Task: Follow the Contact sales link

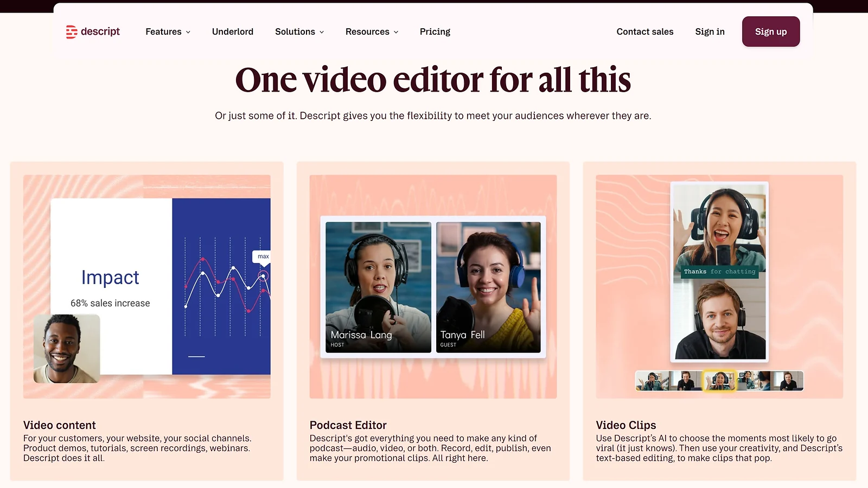Action: click(645, 32)
